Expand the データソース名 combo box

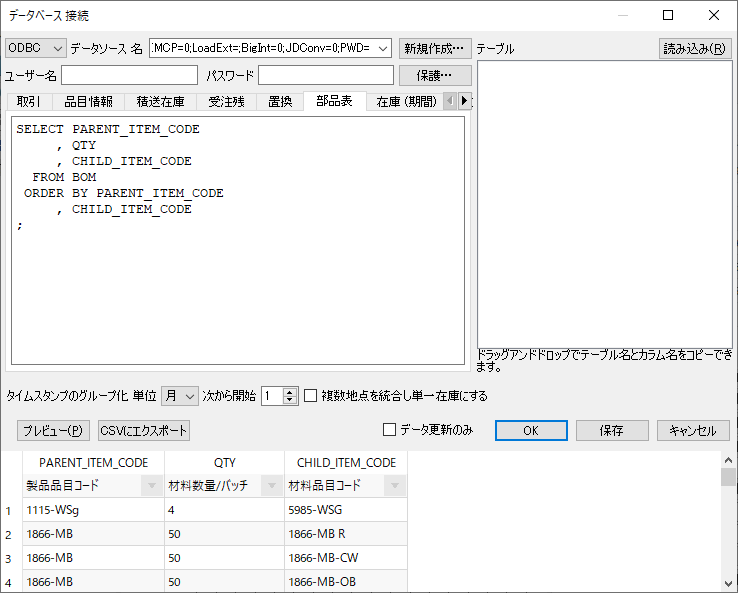point(384,48)
